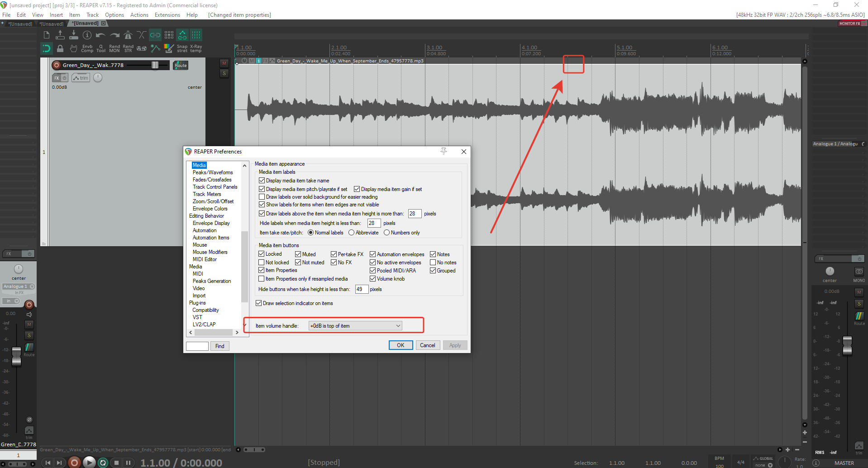
Task: Click transport Pause button
Action: (128, 462)
